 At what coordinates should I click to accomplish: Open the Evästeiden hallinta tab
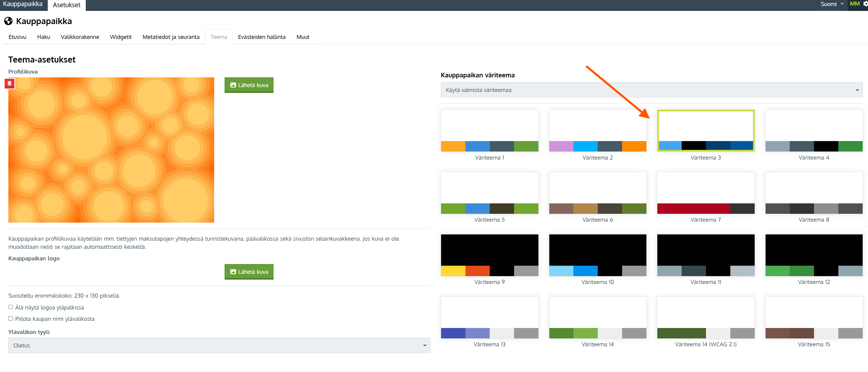pos(261,37)
